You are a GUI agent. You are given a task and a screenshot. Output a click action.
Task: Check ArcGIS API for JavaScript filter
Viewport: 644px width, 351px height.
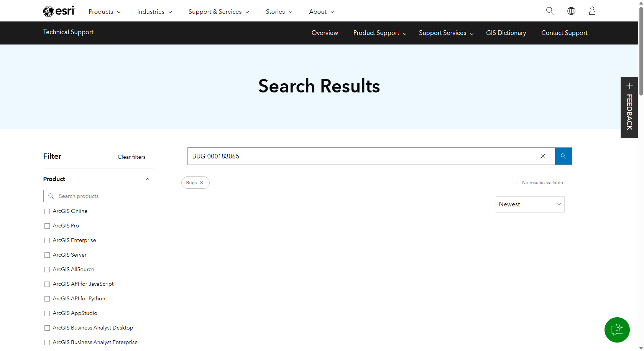pyautogui.click(x=47, y=284)
